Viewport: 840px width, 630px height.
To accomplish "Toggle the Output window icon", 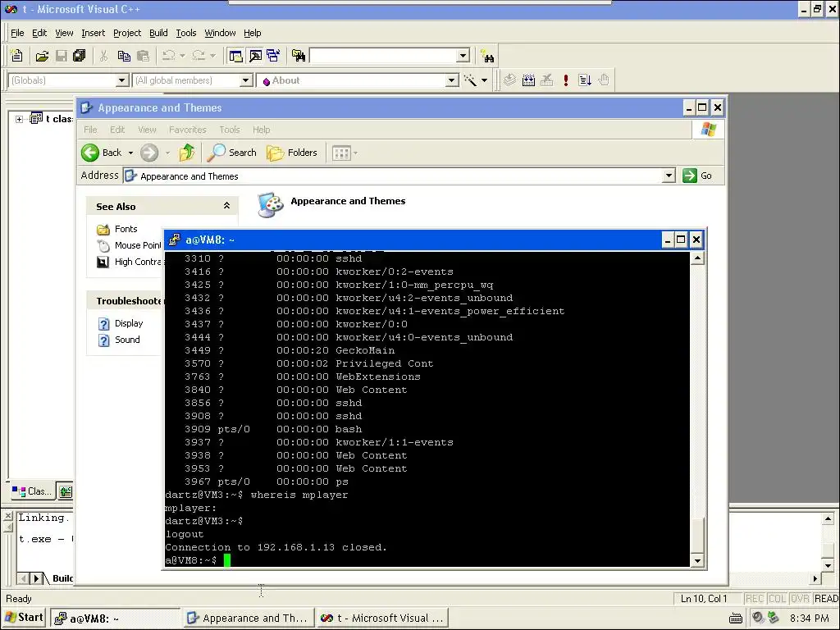I will coord(255,56).
